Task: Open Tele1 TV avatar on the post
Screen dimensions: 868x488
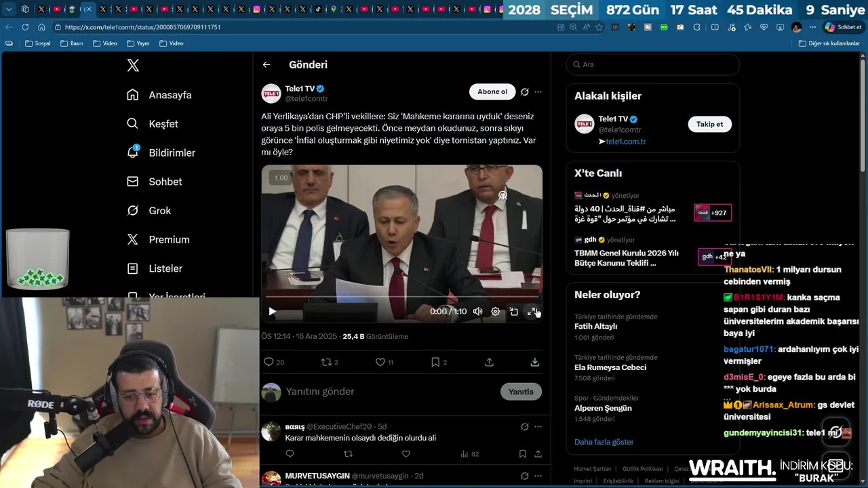Action: click(271, 94)
